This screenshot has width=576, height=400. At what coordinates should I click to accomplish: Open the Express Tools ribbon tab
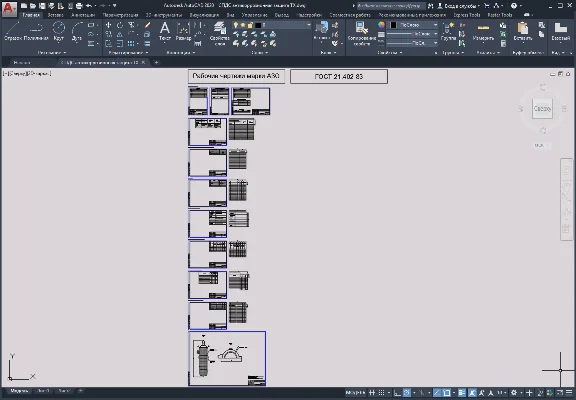coord(467,15)
